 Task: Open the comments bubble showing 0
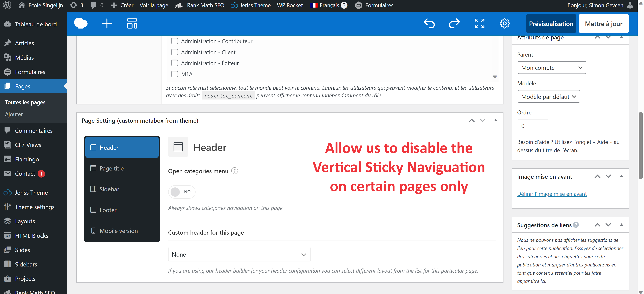click(97, 5)
